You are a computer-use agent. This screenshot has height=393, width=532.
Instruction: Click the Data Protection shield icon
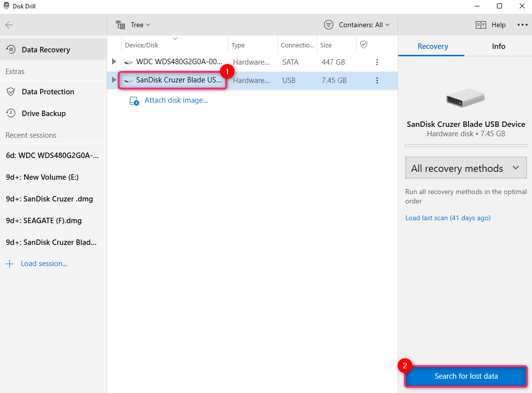[11, 92]
